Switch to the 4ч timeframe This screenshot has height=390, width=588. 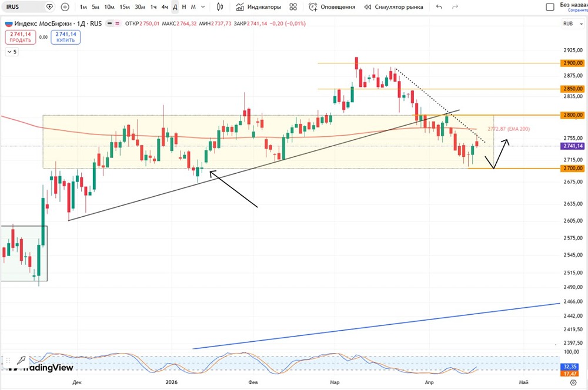coord(165,6)
